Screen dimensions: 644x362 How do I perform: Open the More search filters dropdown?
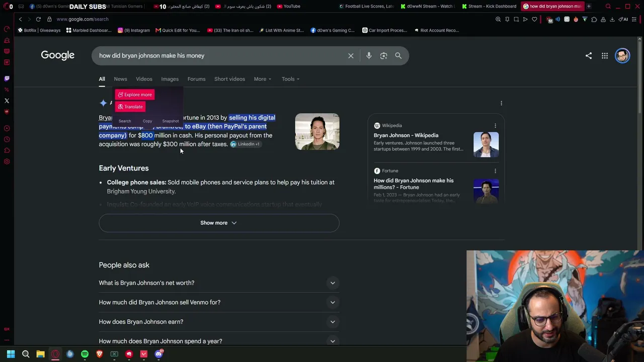coord(263,79)
